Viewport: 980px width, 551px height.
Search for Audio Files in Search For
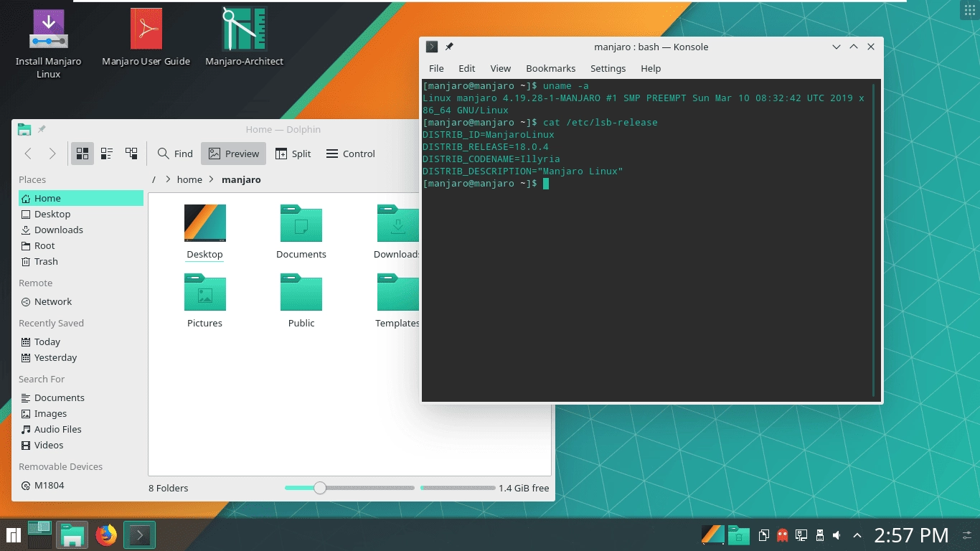click(x=81, y=429)
